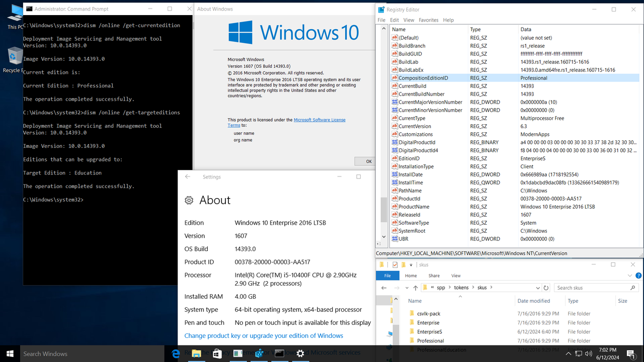Expand the Explorer ribbon chevron
The image size is (644, 362).
[x=630, y=276]
